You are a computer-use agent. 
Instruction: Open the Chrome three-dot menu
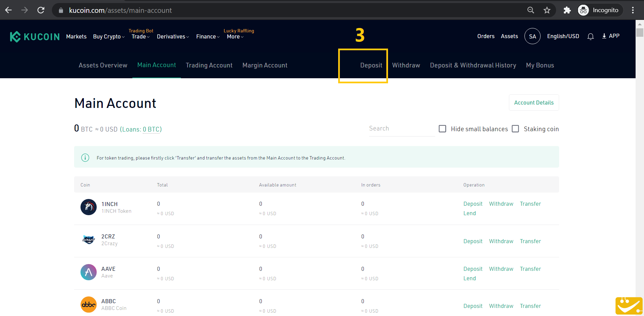click(633, 10)
